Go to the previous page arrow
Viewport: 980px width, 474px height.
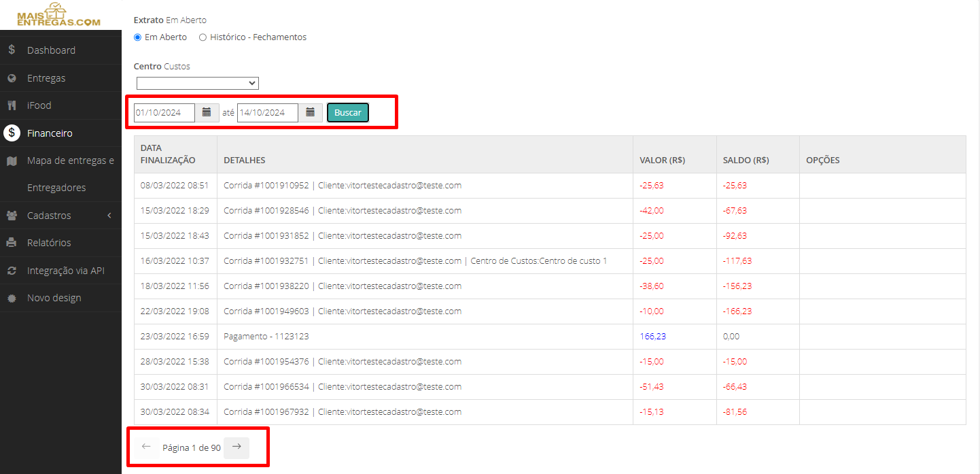tap(146, 447)
